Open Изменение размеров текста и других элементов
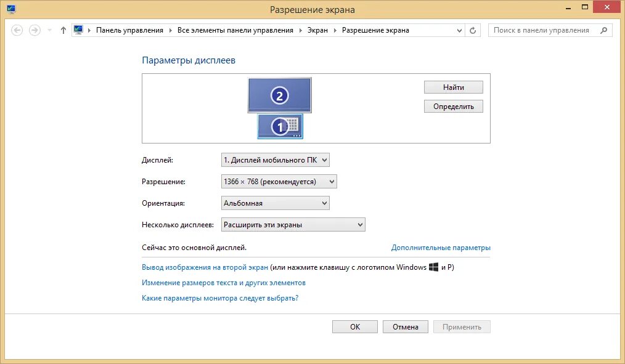625x364 pixels. pyautogui.click(x=224, y=283)
